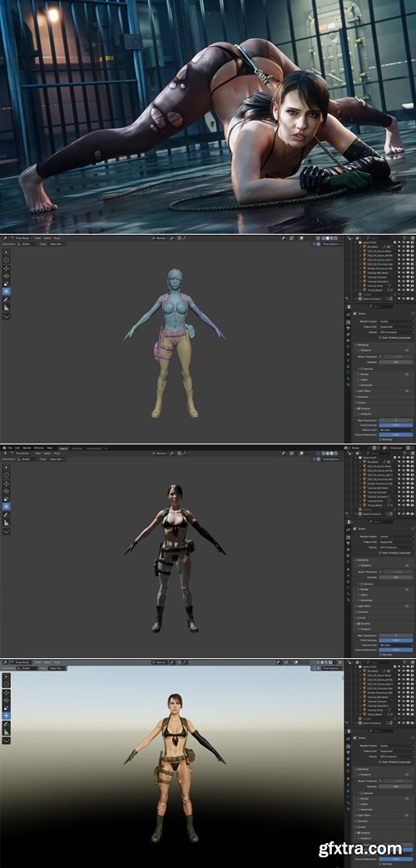416x868 pixels.
Task: Open Object properties tab in sky-background window
Action: pos(348,778)
